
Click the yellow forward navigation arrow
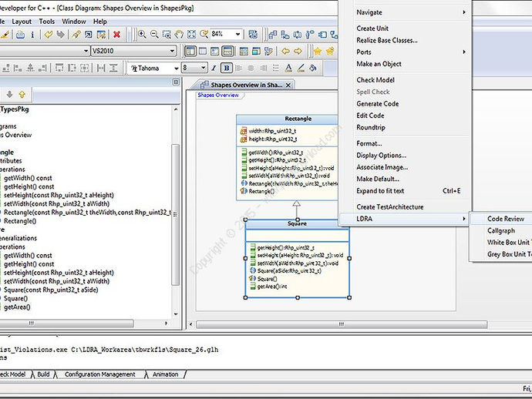(298, 51)
